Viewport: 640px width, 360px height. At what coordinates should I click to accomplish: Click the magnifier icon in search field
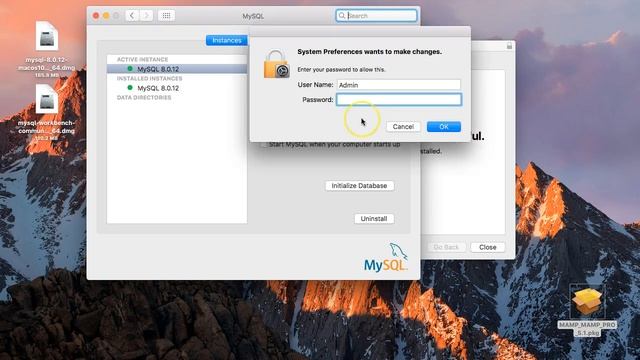(342, 16)
